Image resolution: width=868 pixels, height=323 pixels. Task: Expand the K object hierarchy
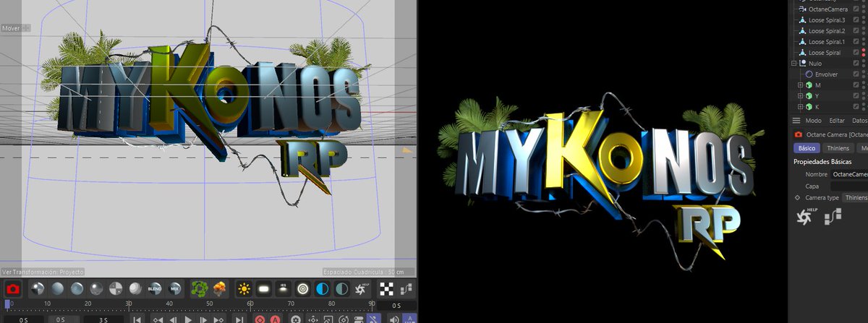tap(801, 107)
